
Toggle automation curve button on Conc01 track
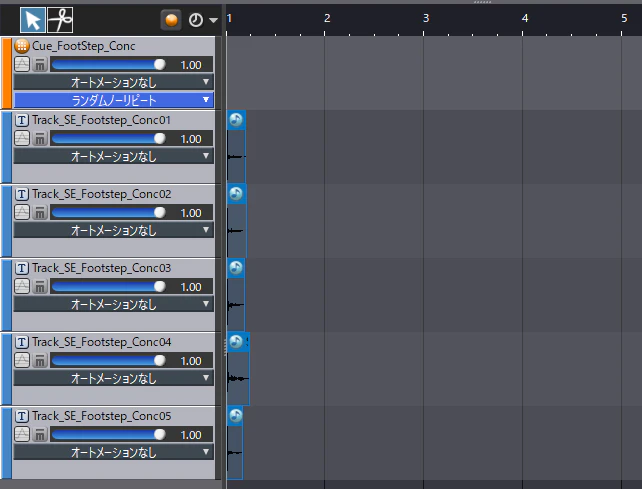tap(22, 138)
